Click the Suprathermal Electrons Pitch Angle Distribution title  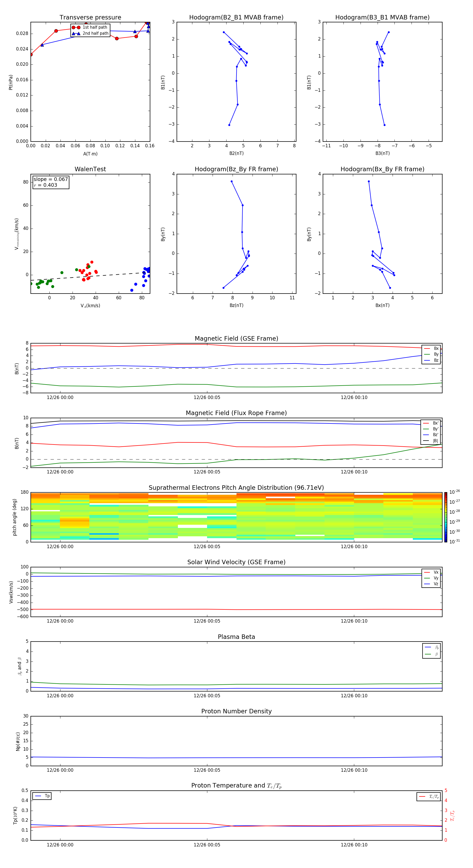236,488
